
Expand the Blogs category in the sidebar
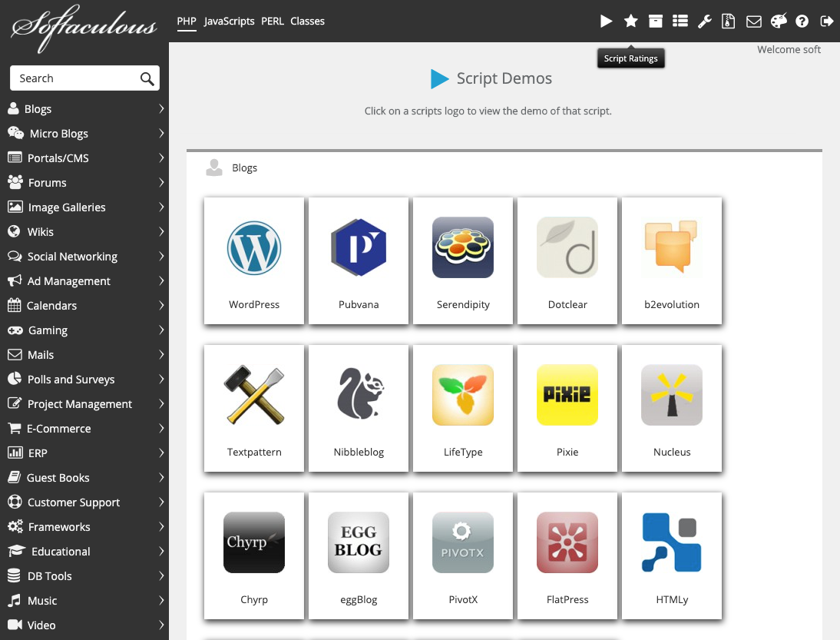point(84,108)
